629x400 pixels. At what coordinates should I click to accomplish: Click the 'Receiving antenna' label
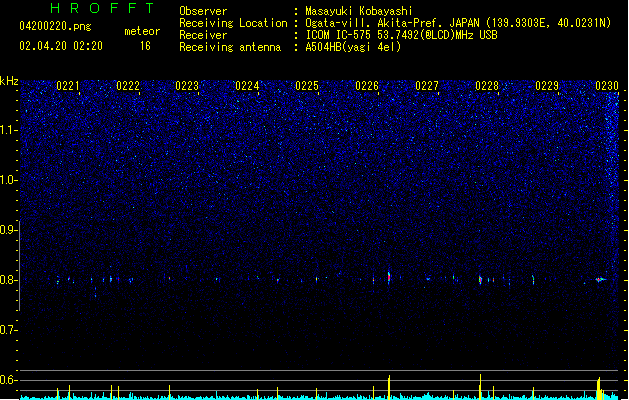[230, 47]
